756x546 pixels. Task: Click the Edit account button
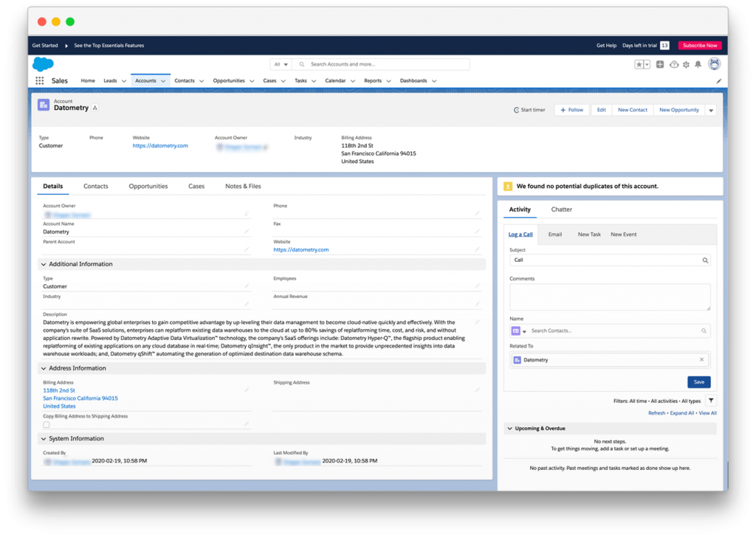point(601,111)
